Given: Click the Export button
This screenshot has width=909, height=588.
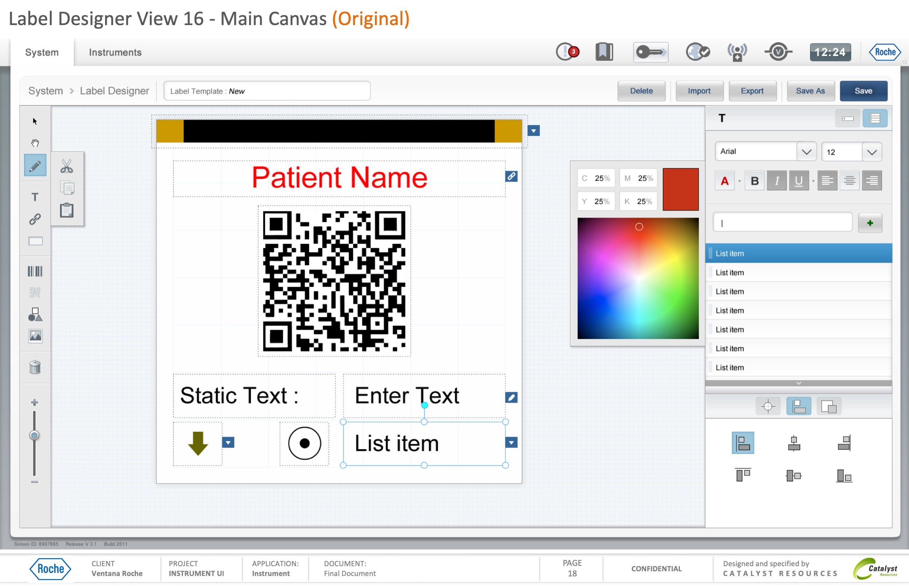Looking at the screenshot, I should (752, 91).
